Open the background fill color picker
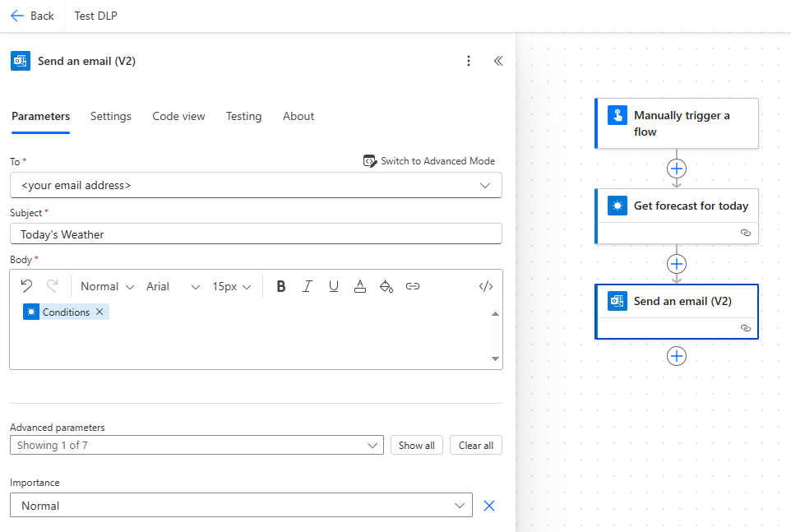Image resolution: width=791 pixels, height=532 pixels. point(386,286)
